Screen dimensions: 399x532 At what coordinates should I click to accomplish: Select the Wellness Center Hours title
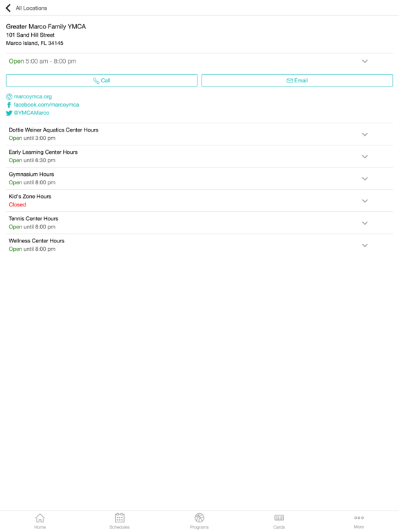coord(36,241)
